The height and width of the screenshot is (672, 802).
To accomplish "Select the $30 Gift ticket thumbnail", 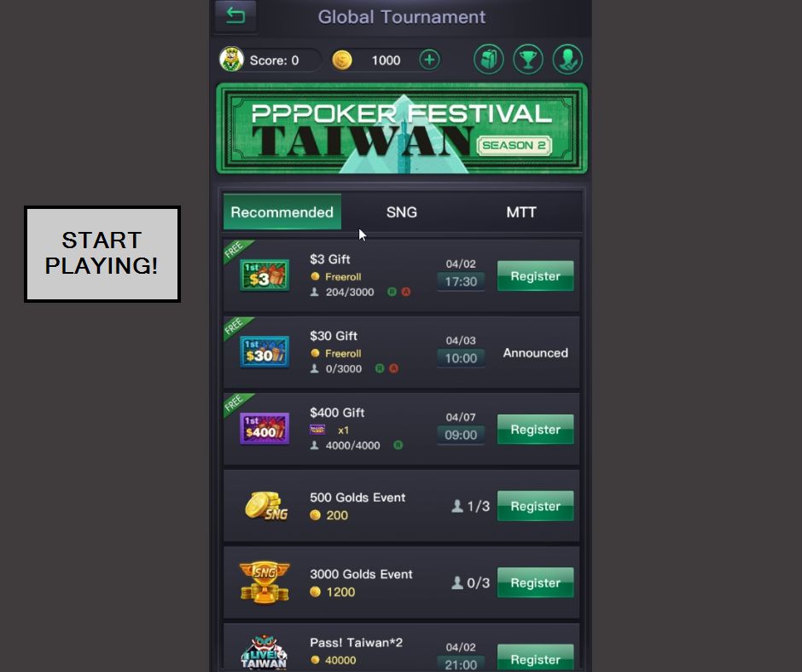I will [x=264, y=352].
